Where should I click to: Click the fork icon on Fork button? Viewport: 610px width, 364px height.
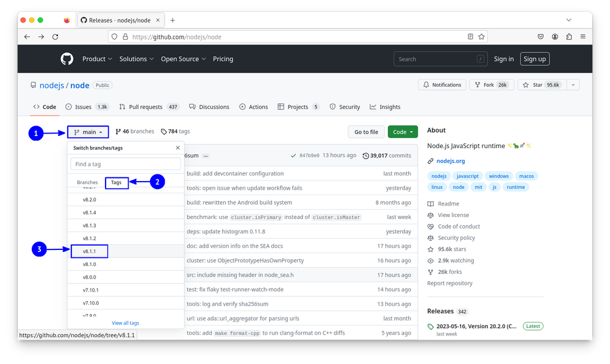(478, 84)
